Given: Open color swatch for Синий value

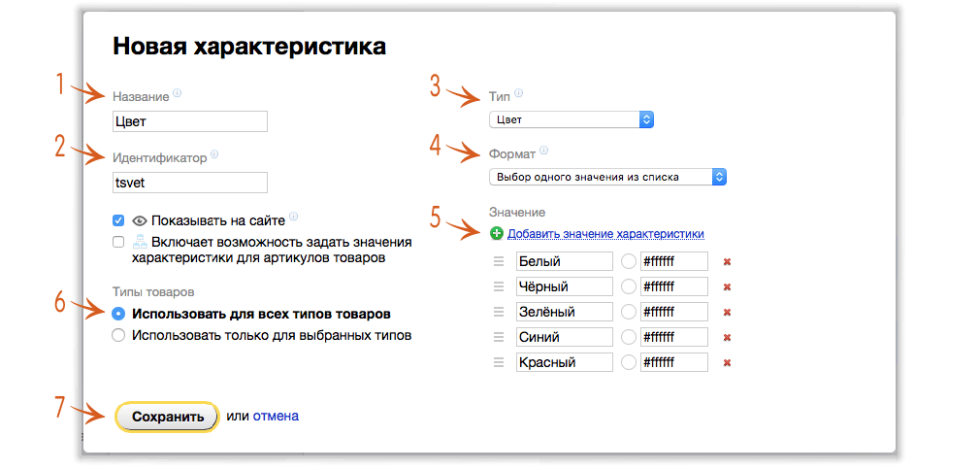Looking at the screenshot, I should click(629, 337).
